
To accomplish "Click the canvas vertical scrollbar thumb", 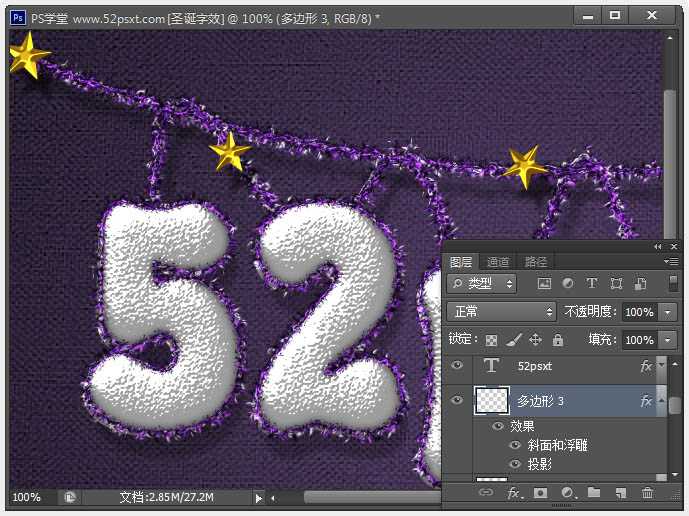I will pos(669,164).
